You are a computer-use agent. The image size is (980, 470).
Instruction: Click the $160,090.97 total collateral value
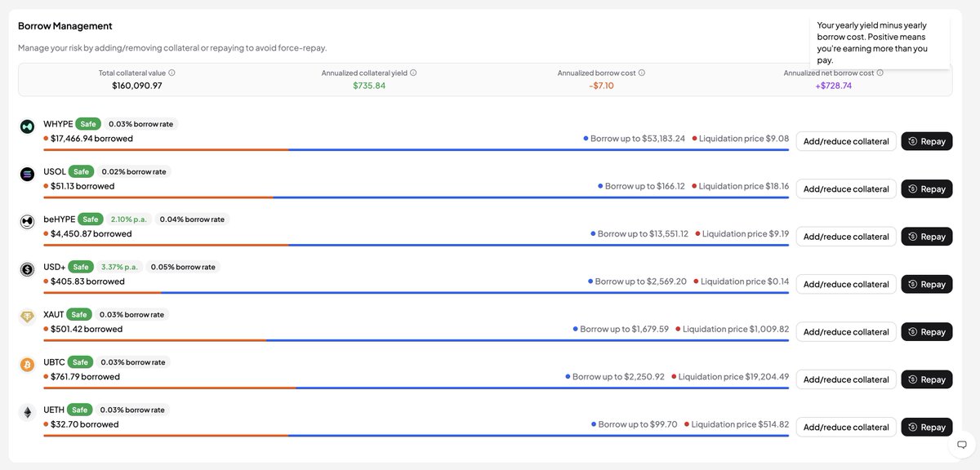tap(137, 86)
